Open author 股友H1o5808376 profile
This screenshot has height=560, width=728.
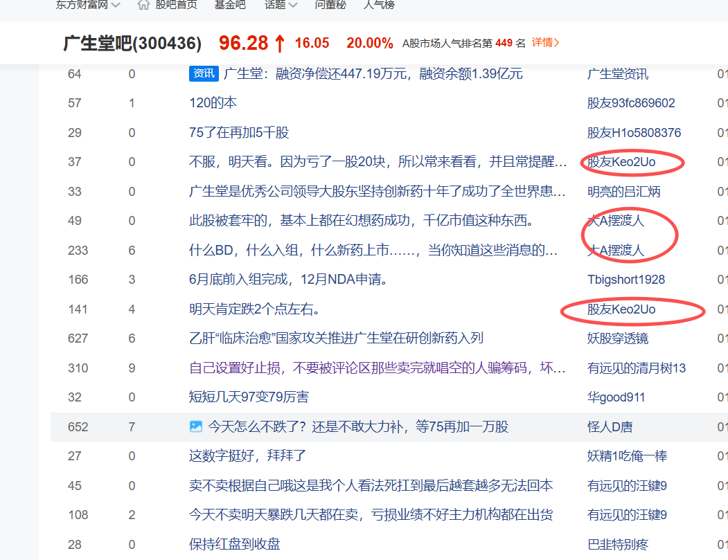pyautogui.click(x=634, y=133)
